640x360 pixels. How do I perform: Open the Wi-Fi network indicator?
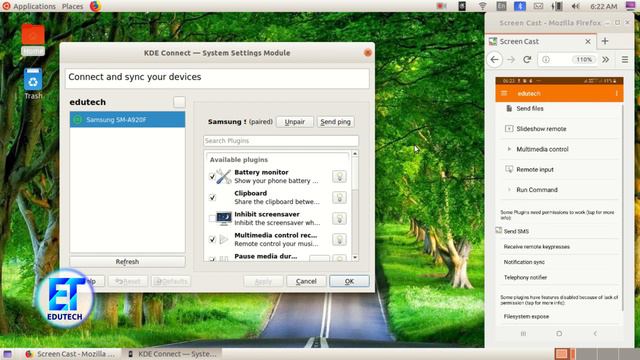tap(482, 6)
